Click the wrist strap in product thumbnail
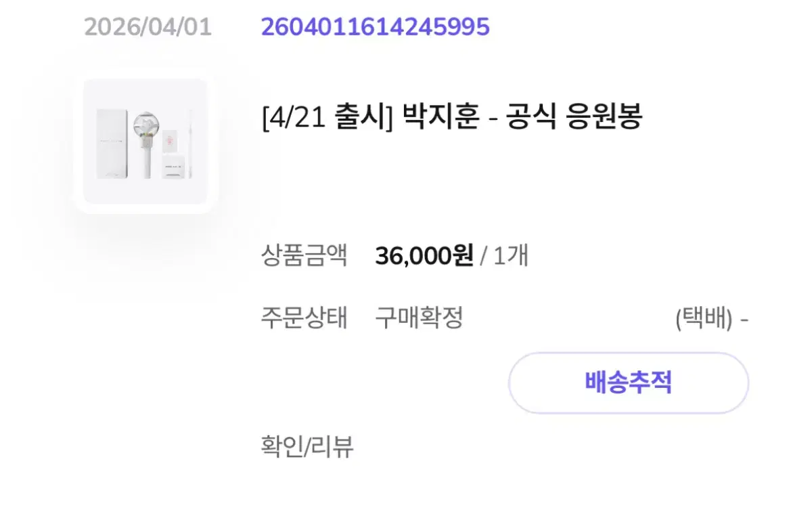The height and width of the screenshot is (518, 812). tap(190, 144)
